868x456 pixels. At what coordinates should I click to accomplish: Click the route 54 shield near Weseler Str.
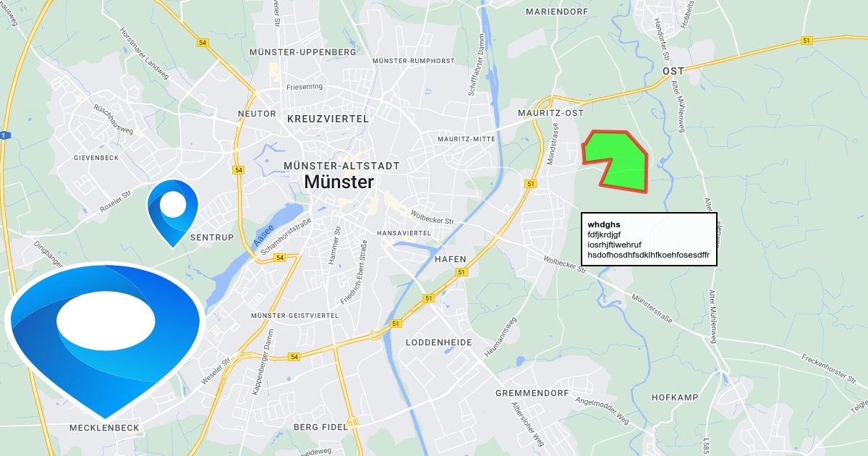(x=294, y=357)
